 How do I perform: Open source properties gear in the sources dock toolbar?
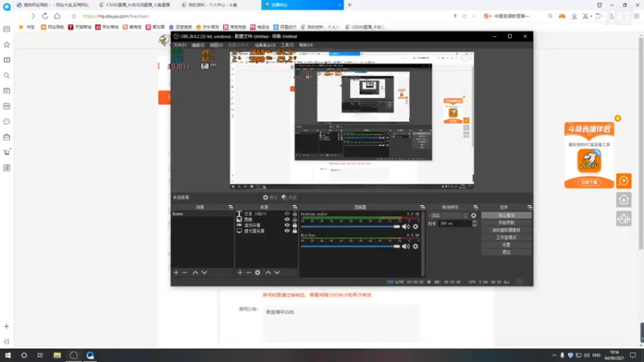[x=258, y=273]
